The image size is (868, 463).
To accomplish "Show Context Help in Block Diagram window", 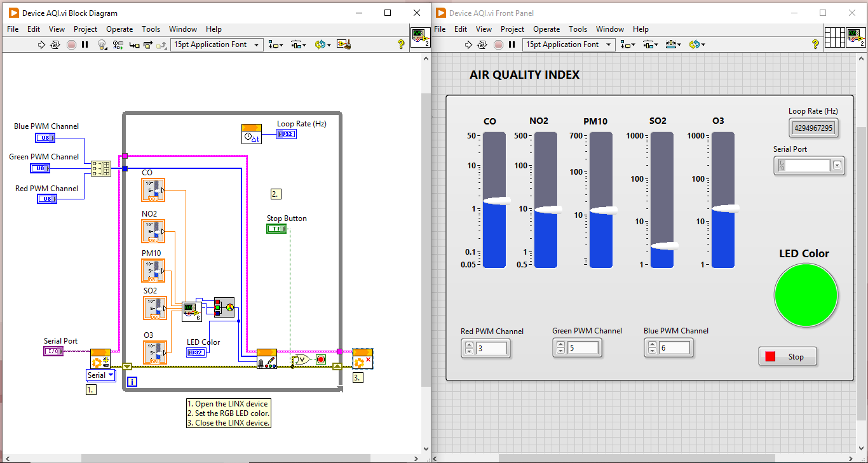I will click(401, 44).
